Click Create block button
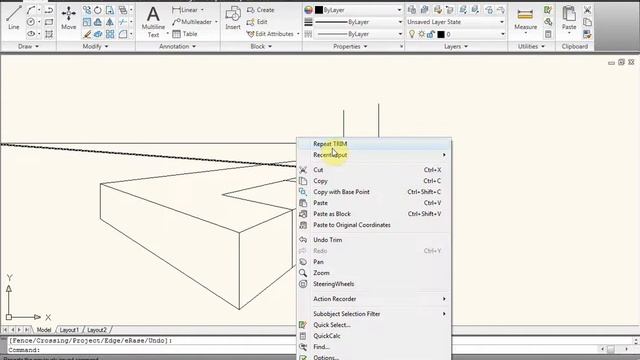 pyautogui.click(x=261, y=10)
